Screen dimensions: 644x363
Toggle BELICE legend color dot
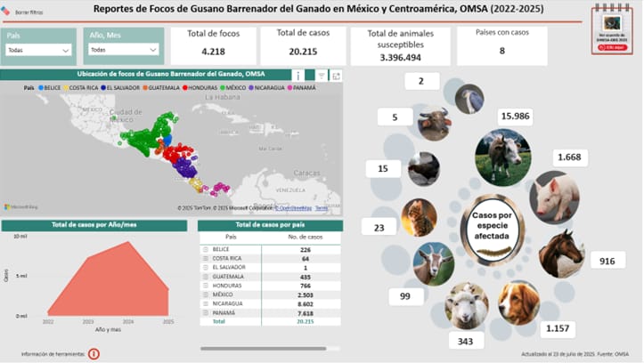[41, 88]
